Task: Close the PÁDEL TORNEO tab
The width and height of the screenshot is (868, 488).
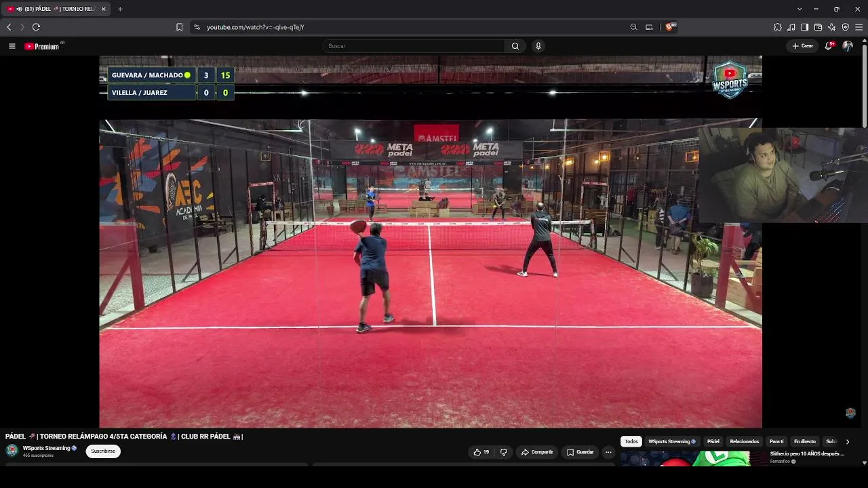Action: 103,9
